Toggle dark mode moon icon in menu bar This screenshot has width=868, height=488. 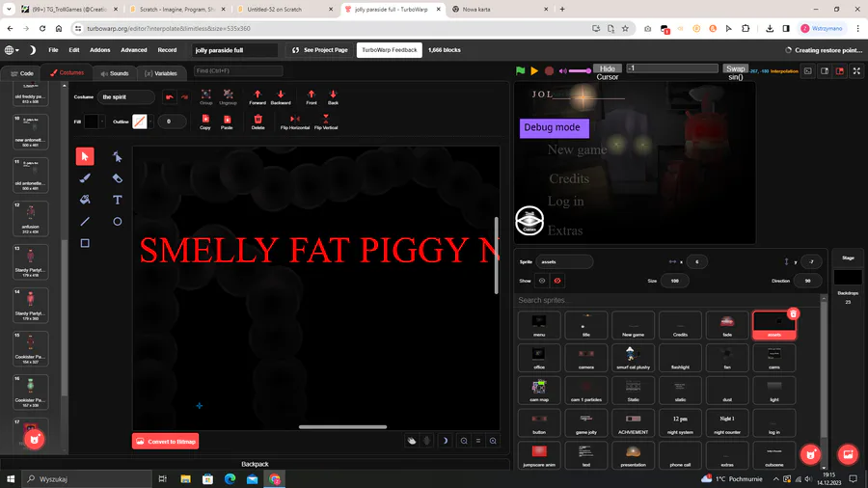tap(32, 50)
